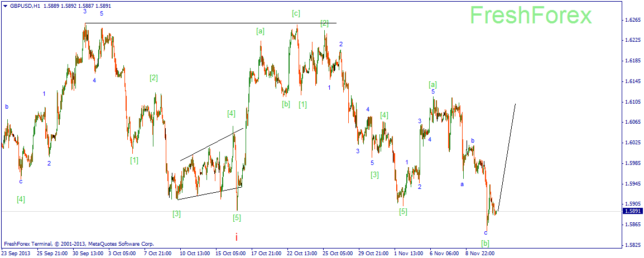Click the red wave label i
This screenshot has width=644, height=258.
[237, 237]
